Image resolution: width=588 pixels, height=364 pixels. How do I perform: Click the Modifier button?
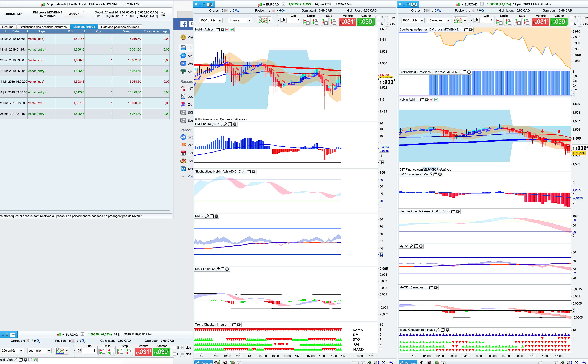click(x=74, y=14)
